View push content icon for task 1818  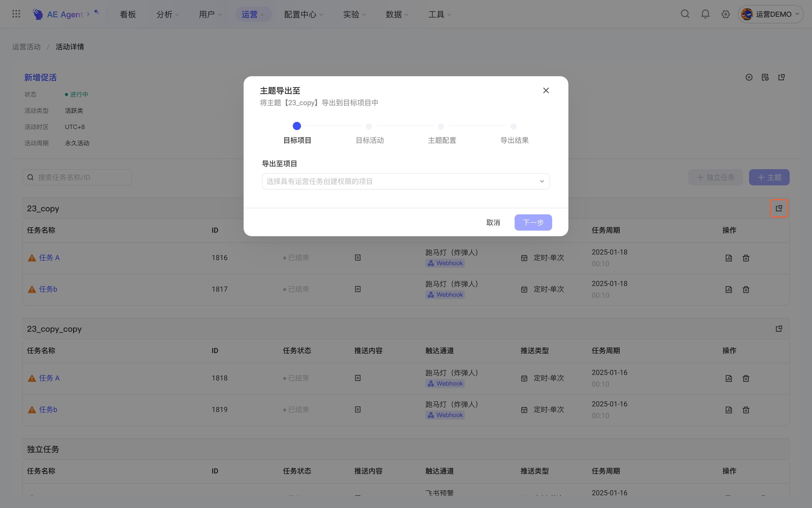[358, 378]
